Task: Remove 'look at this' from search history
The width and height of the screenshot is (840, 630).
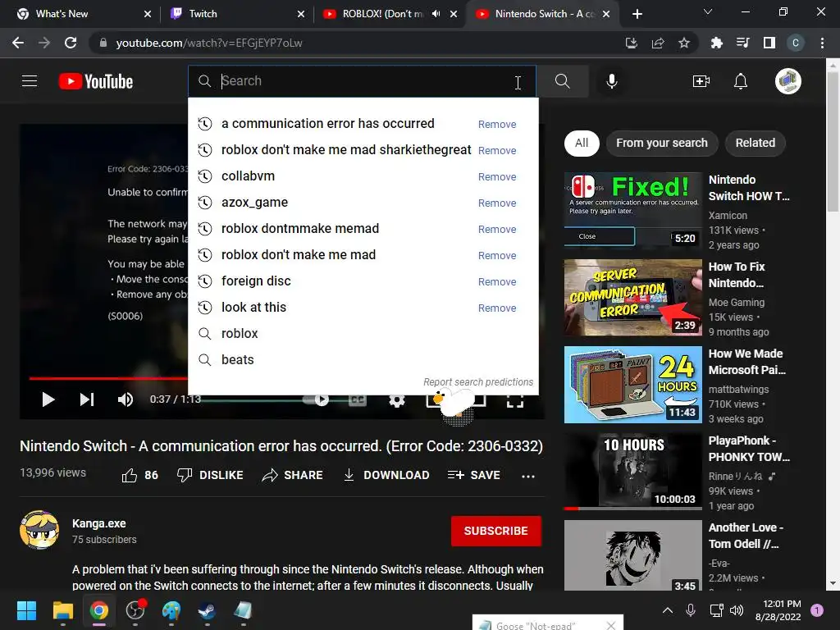Action: 497,308
